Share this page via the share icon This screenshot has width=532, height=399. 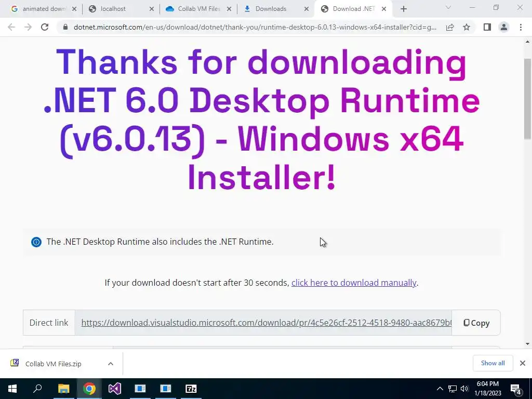point(450,27)
